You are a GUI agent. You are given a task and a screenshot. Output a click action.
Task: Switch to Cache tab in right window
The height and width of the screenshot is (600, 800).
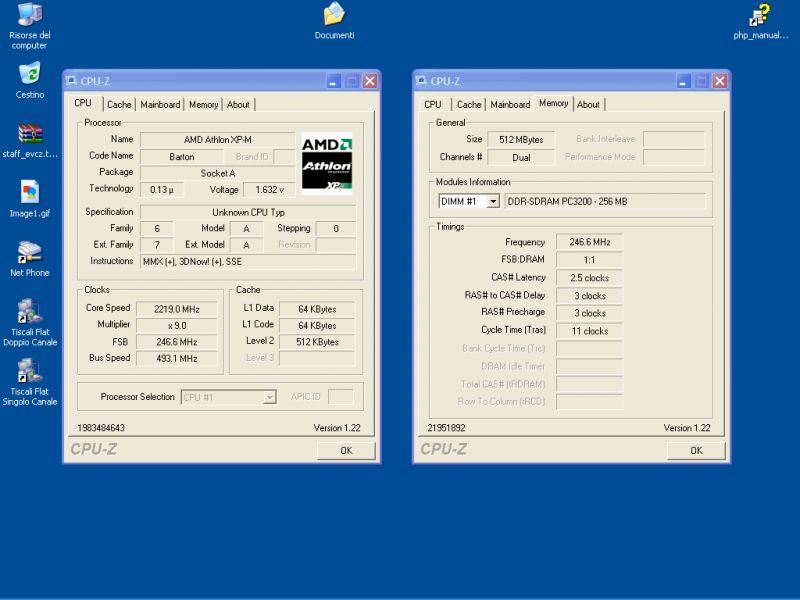(x=469, y=105)
